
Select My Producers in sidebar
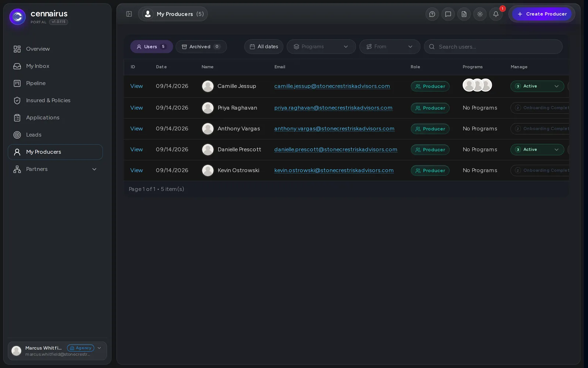[x=55, y=152]
